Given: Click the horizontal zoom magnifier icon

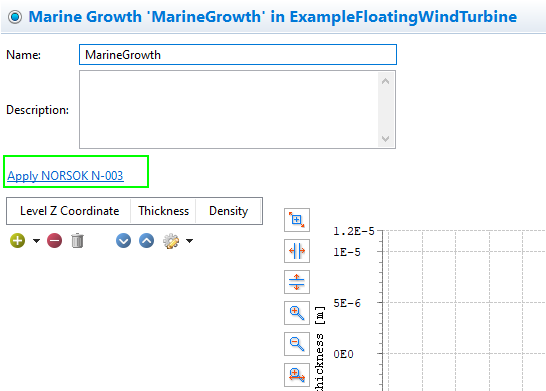Looking at the screenshot, I should point(297,375).
